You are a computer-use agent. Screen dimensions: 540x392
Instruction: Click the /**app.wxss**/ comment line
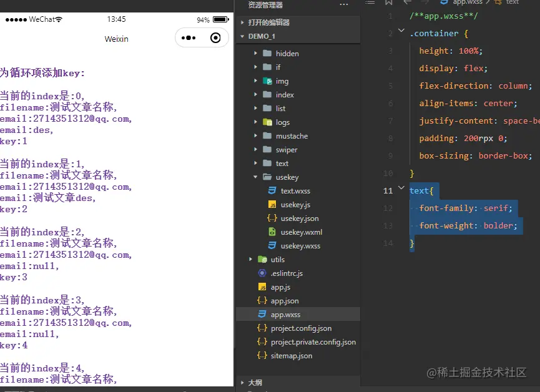tap(443, 16)
